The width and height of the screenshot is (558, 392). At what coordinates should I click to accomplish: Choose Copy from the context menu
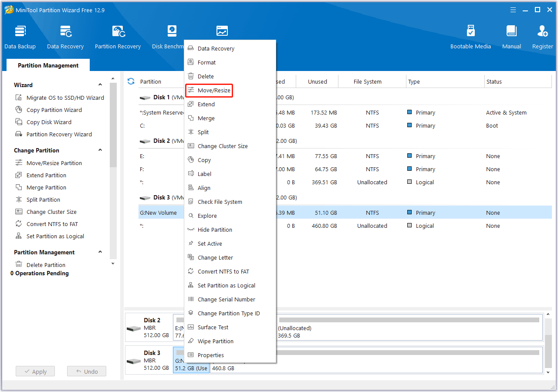[230, 160]
